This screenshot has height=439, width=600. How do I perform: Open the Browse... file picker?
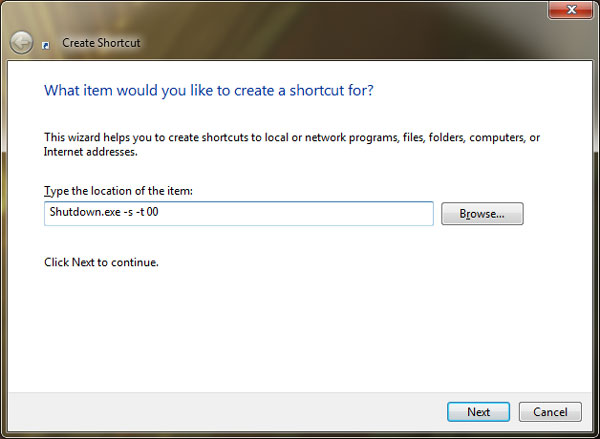(482, 214)
